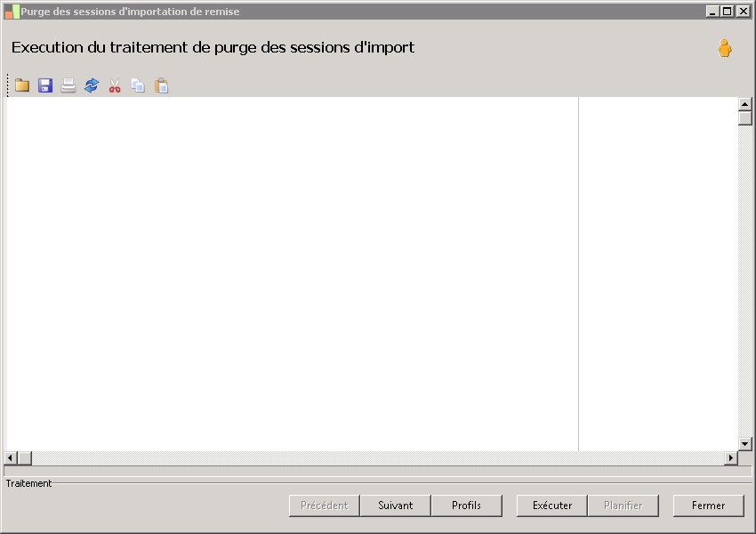
Task: Click the horizontal scrollbar left arrow
Action: pos(11,457)
